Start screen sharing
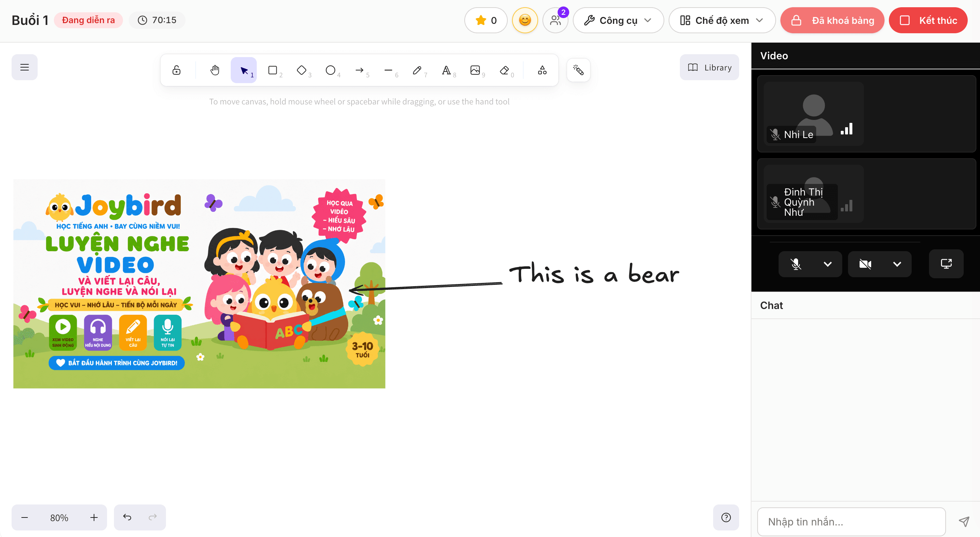 tap(946, 263)
